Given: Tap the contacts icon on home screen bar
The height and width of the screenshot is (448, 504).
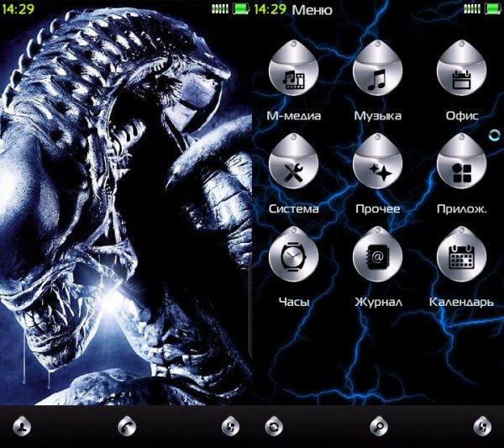Looking at the screenshot, I should 22,426.
